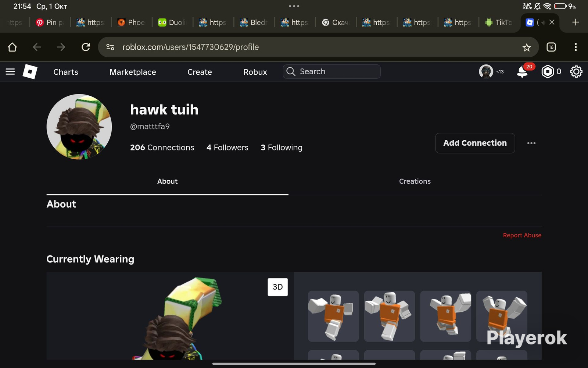Tap the muted notification bell in status bar
Viewport: 588px width, 368px height.
click(537, 6)
